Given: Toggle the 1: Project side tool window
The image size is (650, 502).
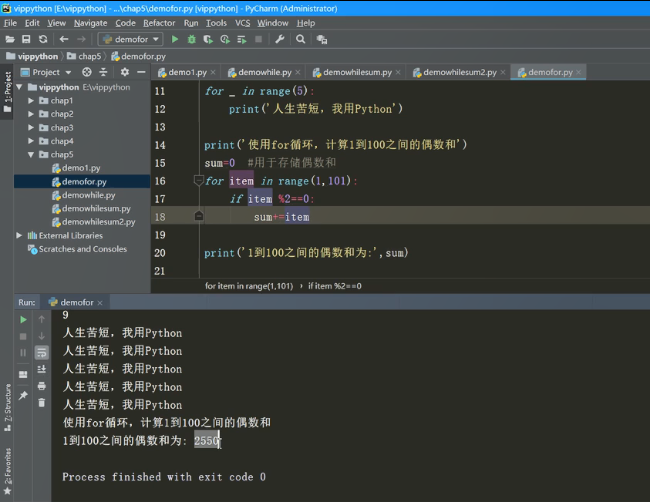Looking at the screenshot, I should coord(7,92).
